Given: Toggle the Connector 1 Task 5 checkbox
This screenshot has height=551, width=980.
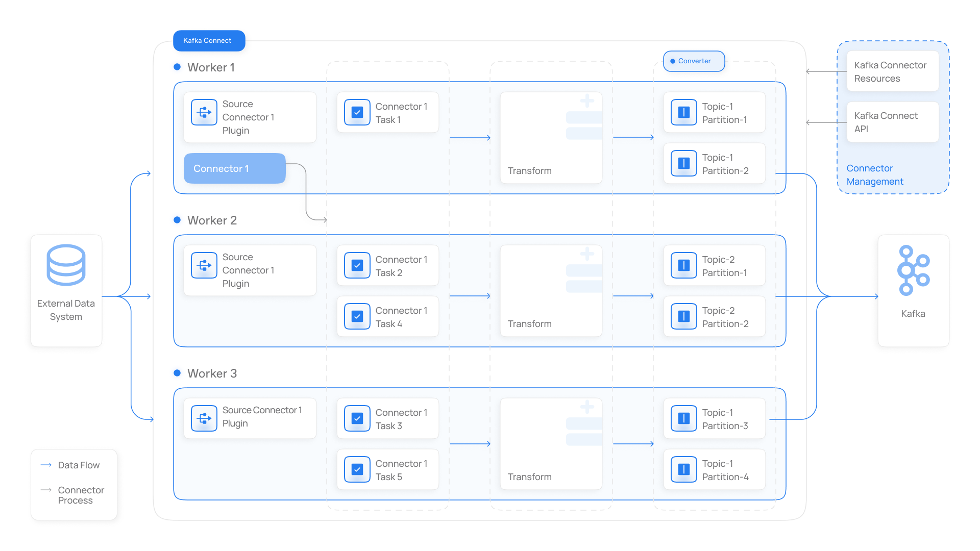Looking at the screenshot, I should pos(357,469).
